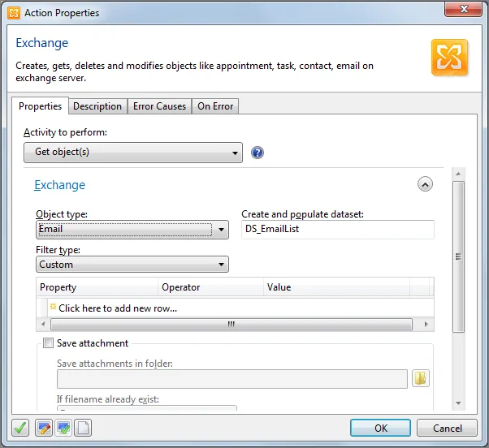Switch to the Description tab
The height and width of the screenshot is (448, 489).
pyautogui.click(x=97, y=106)
